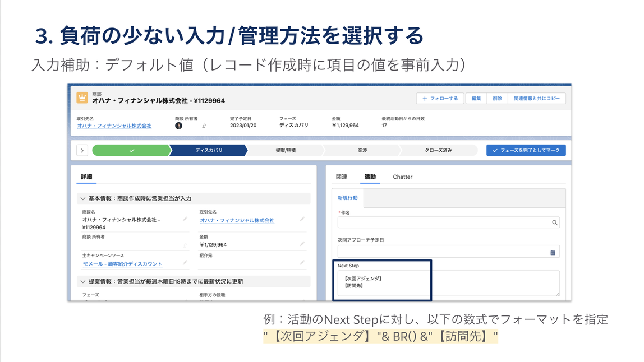Collapse the 提案情報 section
The width and height of the screenshot is (644, 362).
click(x=82, y=281)
